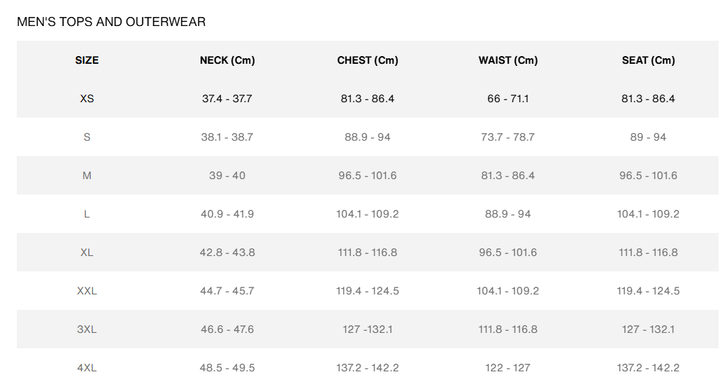Select chest value 104.1 - 109.2 for L
This screenshot has height=389, width=720.
tap(367, 214)
